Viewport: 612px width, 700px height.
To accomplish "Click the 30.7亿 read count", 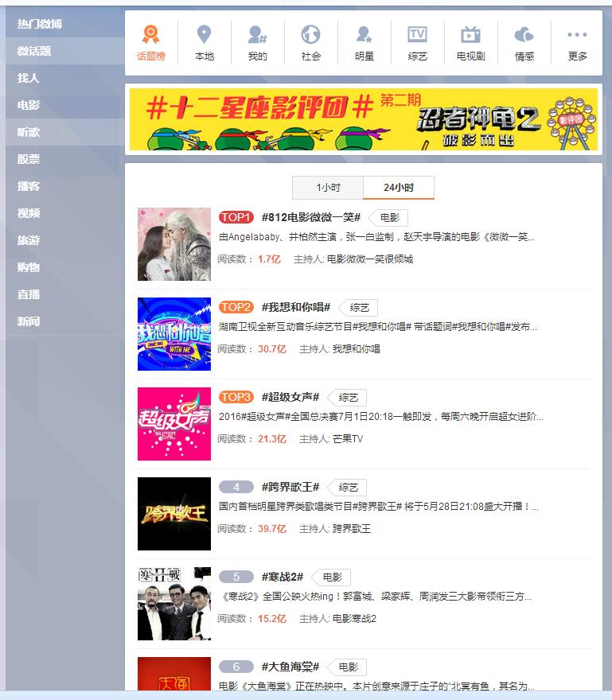I will coord(271,349).
